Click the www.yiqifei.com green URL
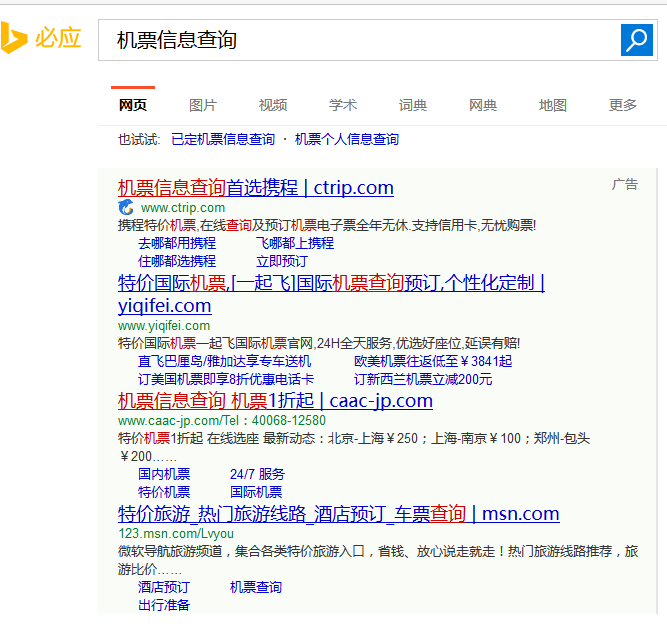The height and width of the screenshot is (627, 667). coord(164,326)
